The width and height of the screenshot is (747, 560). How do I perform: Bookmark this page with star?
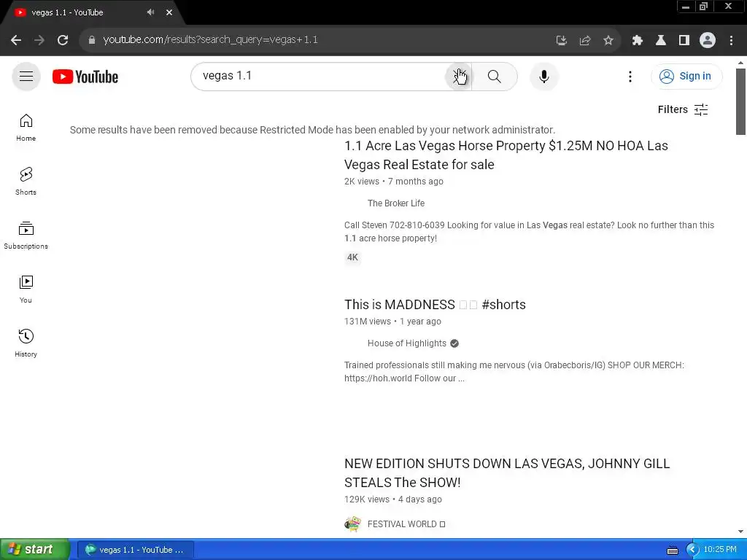click(x=608, y=40)
